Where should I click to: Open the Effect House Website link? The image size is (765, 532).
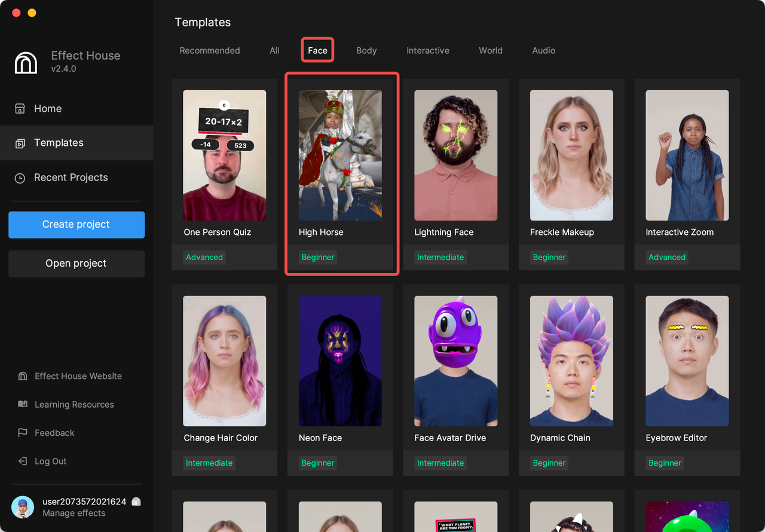(78, 376)
